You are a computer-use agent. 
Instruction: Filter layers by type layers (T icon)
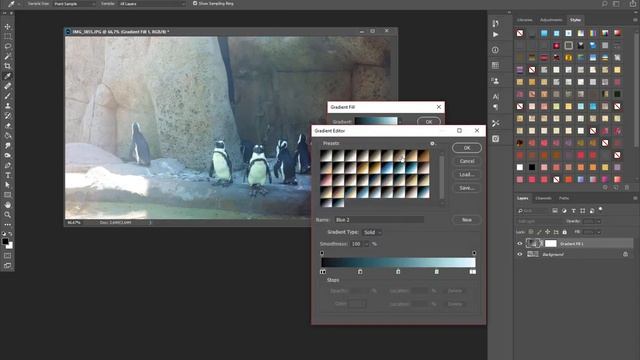pyautogui.click(x=573, y=211)
